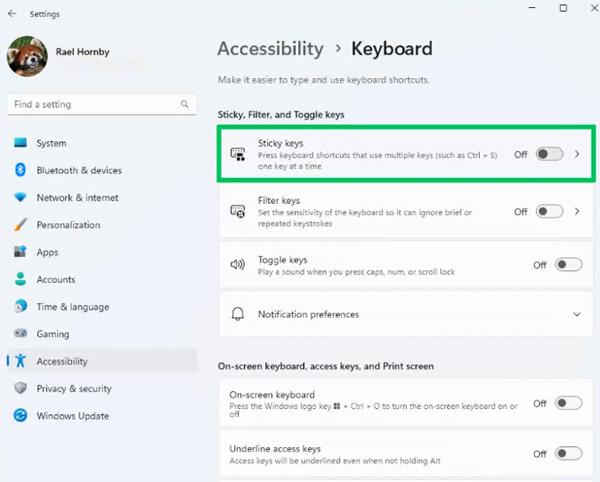Switch on the On-screen keyboard toggle
The width and height of the screenshot is (600, 482).
coord(567,403)
